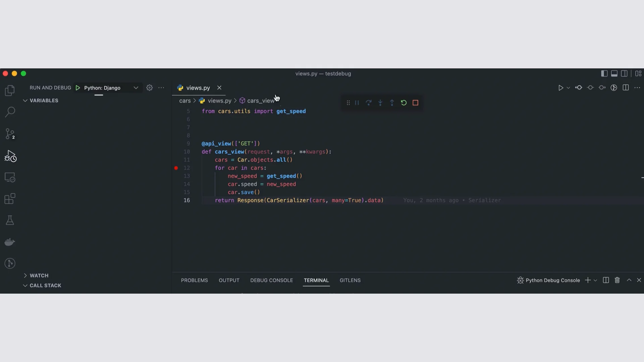Open the run file dropdown arrow
This screenshot has width=644, height=362.
(568, 88)
